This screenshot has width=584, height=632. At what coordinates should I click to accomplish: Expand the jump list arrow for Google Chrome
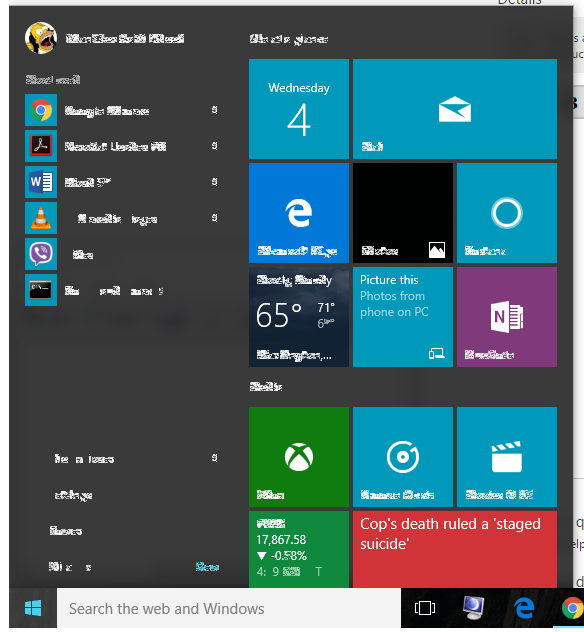pos(214,110)
